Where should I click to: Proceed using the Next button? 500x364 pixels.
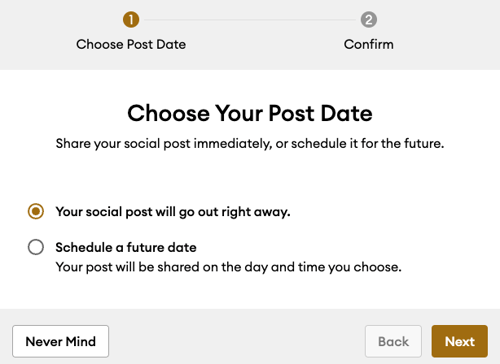click(x=460, y=341)
